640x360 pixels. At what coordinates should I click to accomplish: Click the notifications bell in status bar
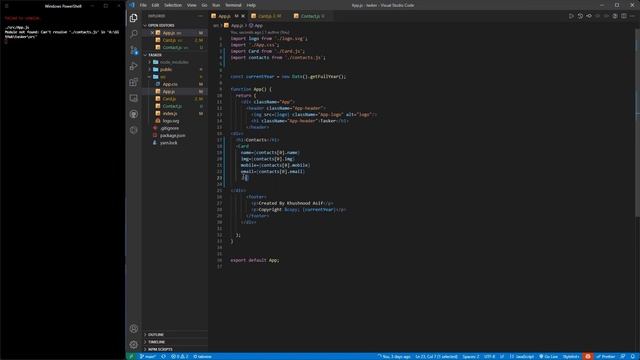coord(633,356)
